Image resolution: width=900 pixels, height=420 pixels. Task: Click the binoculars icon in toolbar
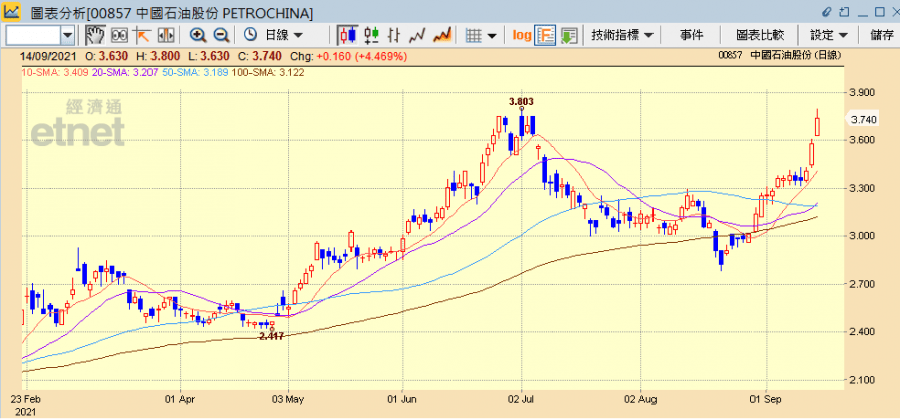point(119,35)
